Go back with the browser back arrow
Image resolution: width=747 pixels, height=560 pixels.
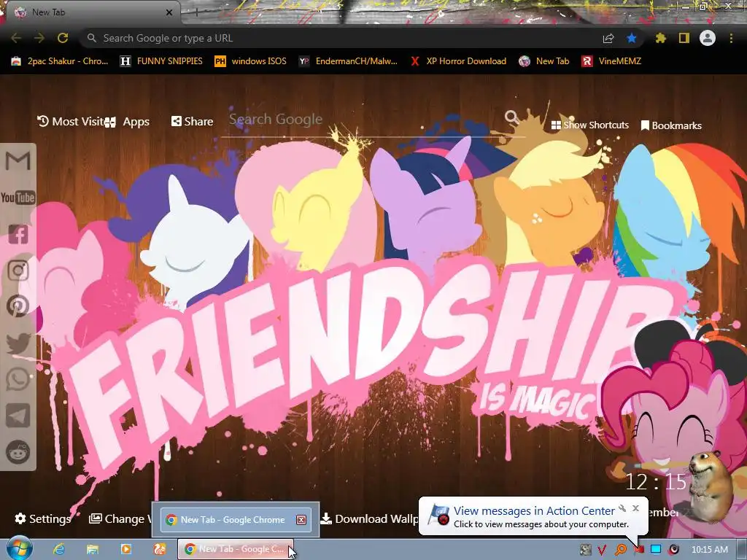(x=16, y=38)
